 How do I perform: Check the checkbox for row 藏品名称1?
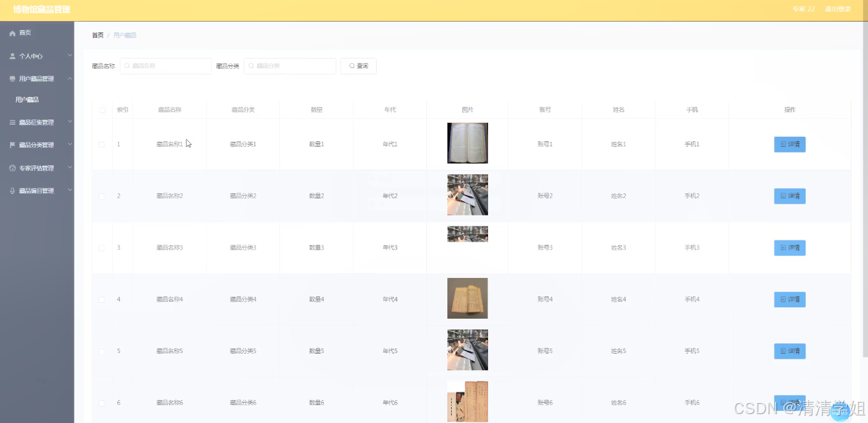point(102,144)
